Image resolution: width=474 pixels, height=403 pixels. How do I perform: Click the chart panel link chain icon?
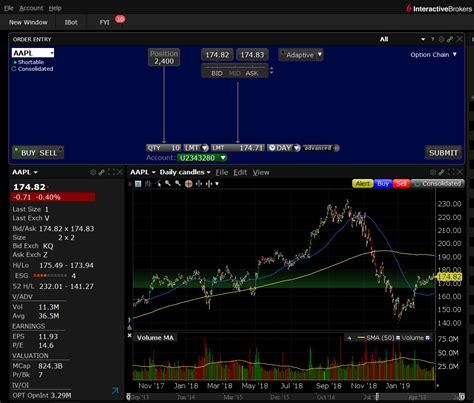(x=441, y=172)
